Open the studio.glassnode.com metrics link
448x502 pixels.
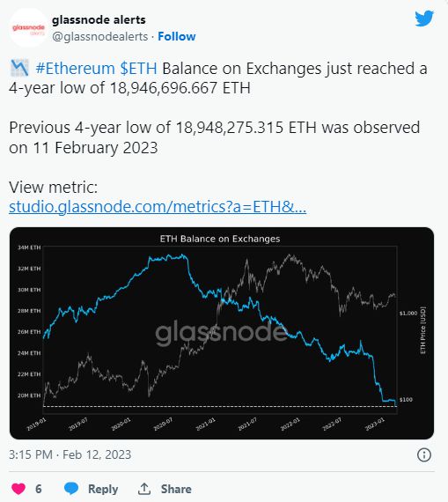[x=158, y=207]
